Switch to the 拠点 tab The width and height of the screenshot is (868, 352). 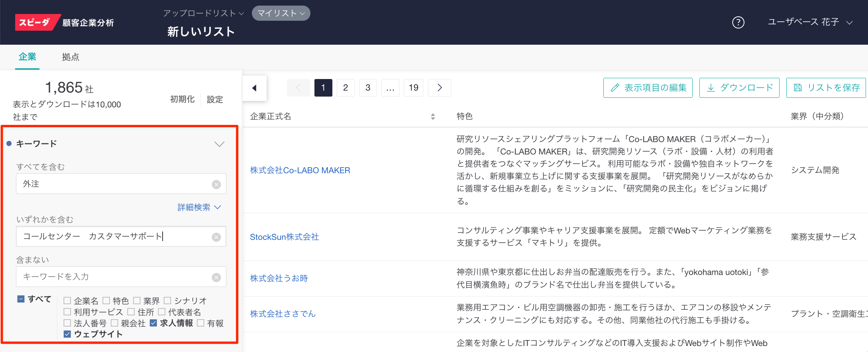point(71,57)
